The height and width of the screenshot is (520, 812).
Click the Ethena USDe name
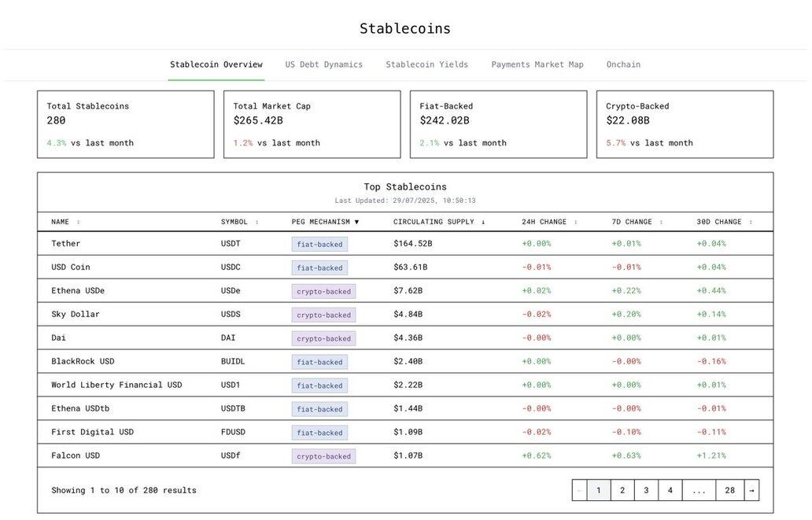click(x=78, y=290)
